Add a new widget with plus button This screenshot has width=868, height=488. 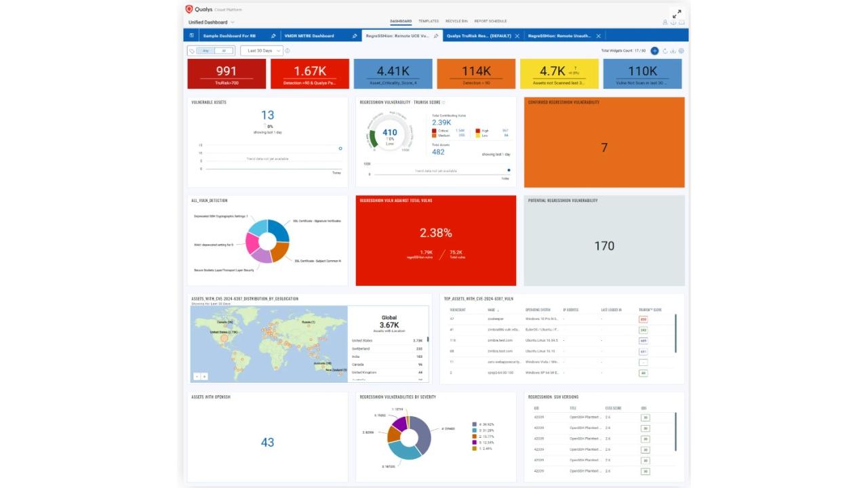654,51
